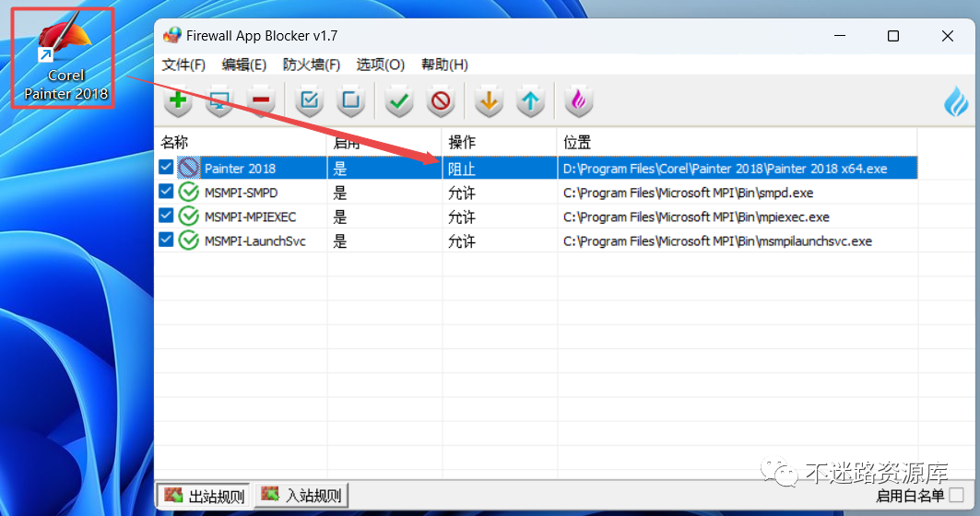The height and width of the screenshot is (516, 980).
Task: Select the MSMPI-MPIEXEC row name
Action: point(251,217)
